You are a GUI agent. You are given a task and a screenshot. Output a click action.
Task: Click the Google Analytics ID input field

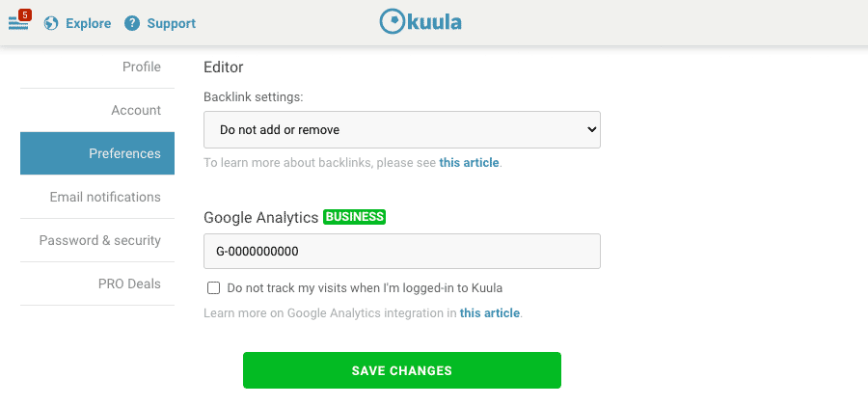click(x=402, y=251)
